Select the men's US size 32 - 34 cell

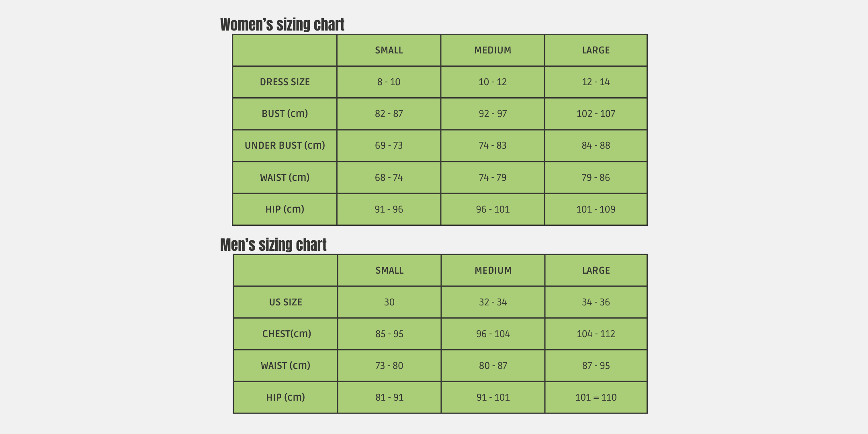(x=493, y=302)
